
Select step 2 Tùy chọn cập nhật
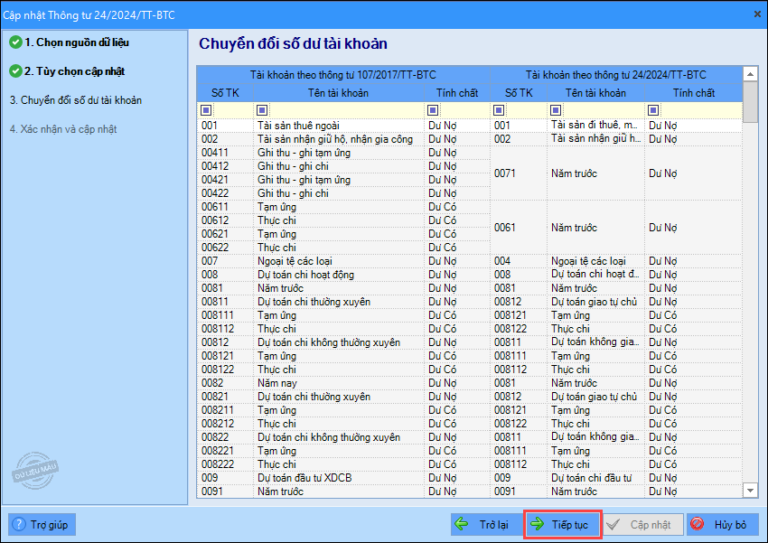pyautogui.click(x=74, y=72)
